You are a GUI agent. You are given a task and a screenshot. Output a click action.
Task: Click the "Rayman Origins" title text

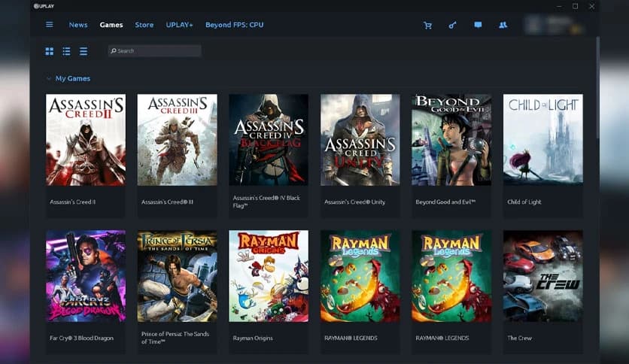[253, 338]
